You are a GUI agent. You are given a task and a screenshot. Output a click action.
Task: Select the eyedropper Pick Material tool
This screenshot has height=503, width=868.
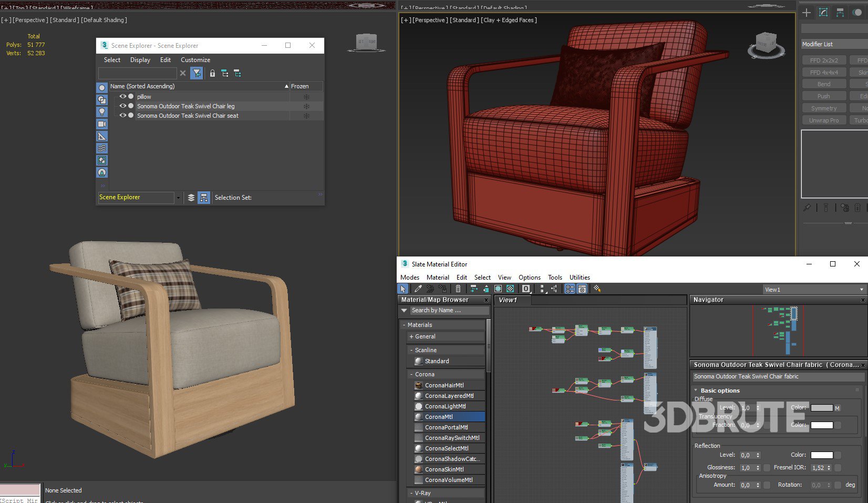click(x=418, y=289)
